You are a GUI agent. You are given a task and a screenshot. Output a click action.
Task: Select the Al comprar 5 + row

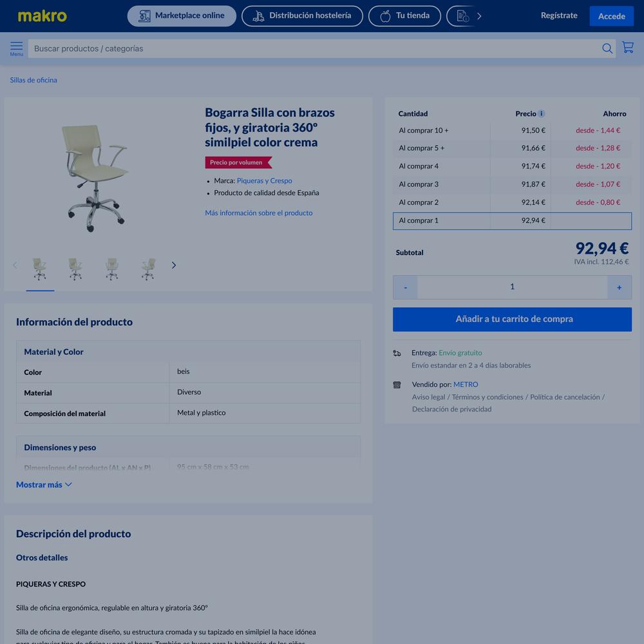click(x=512, y=148)
